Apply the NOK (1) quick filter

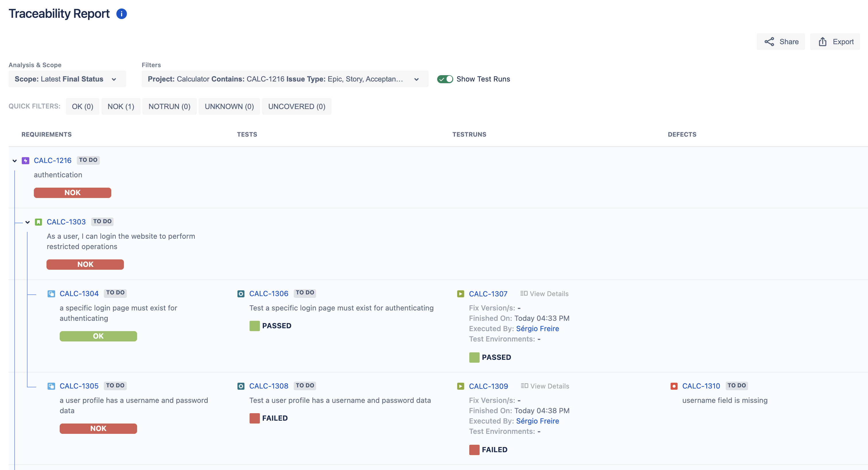point(121,106)
